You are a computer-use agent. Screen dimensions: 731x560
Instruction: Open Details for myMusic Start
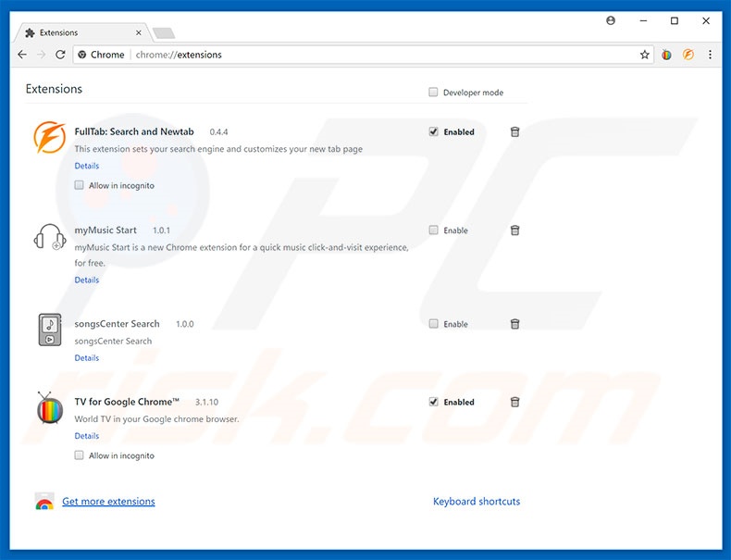(x=87, y=280)
